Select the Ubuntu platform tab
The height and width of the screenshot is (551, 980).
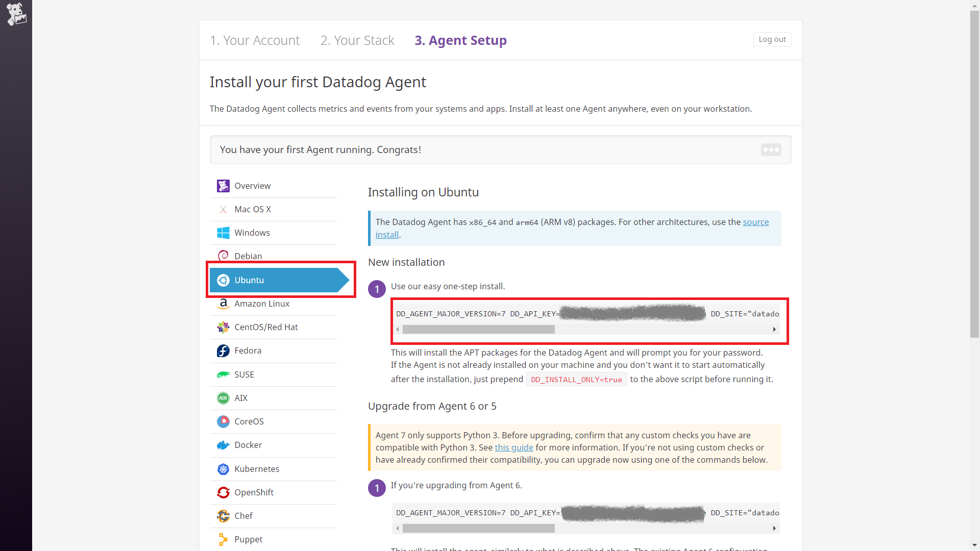click(279, 280)
